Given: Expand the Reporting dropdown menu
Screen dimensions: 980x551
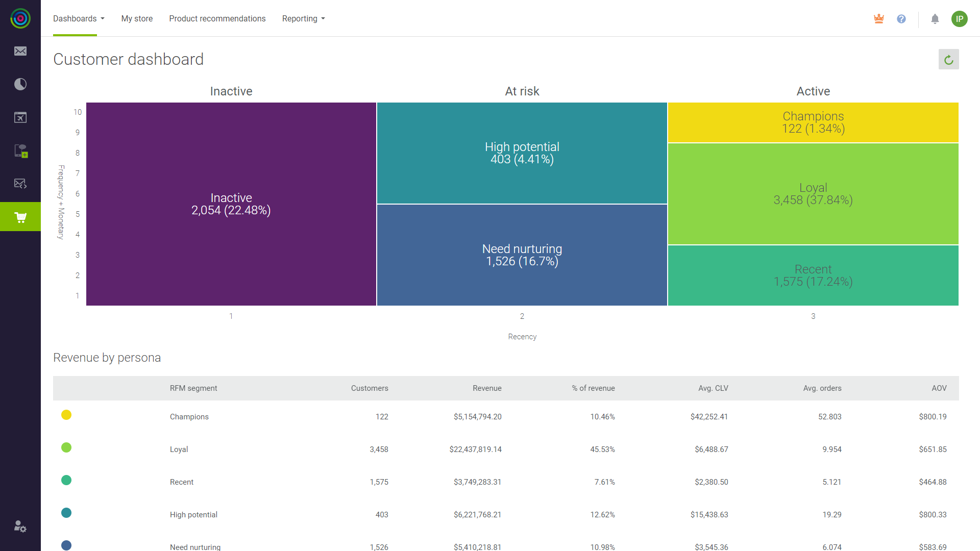Looking at the screenshot, I should tap(304, 19).
